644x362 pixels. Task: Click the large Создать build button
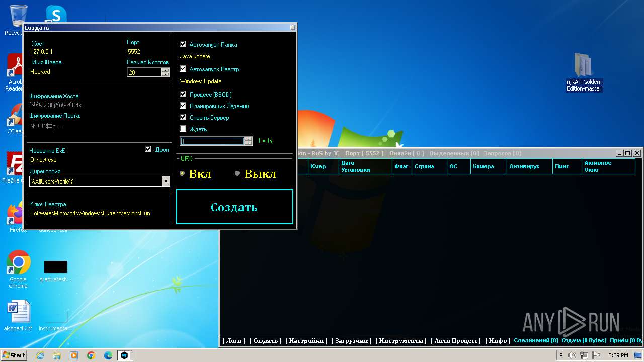point(234,207)
